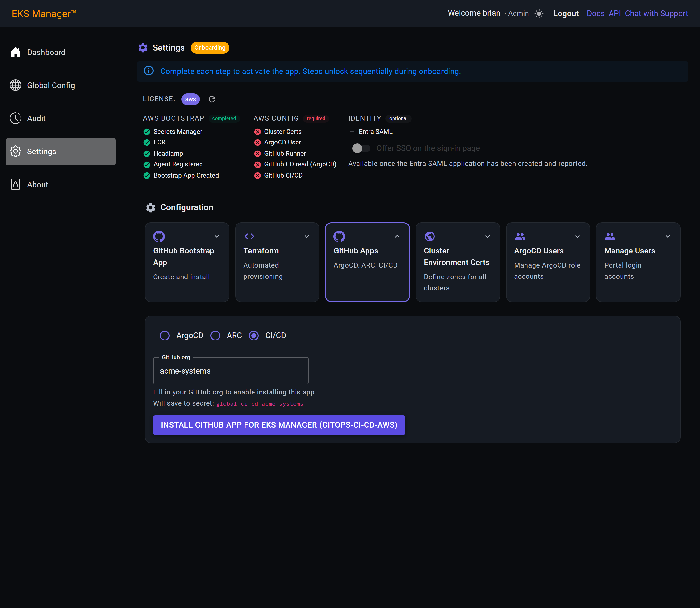Click the 'required' AWS Config status label
This screenshot has width=700, height=608.
(316, 118)
